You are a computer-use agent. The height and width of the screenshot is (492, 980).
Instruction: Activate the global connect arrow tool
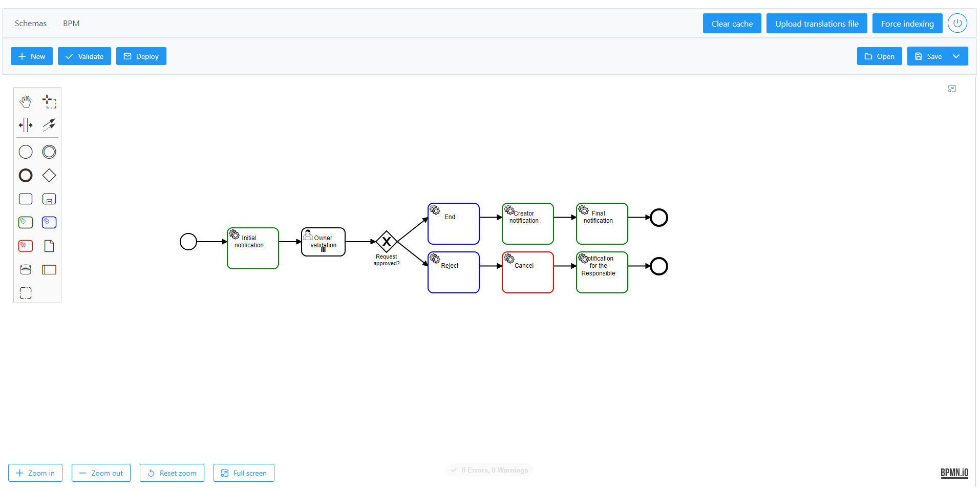pyautogui.click(x=49, y=125)
